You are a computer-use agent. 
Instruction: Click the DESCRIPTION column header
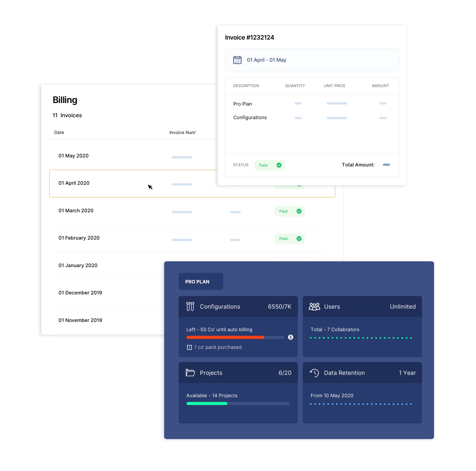coord(246,86)
